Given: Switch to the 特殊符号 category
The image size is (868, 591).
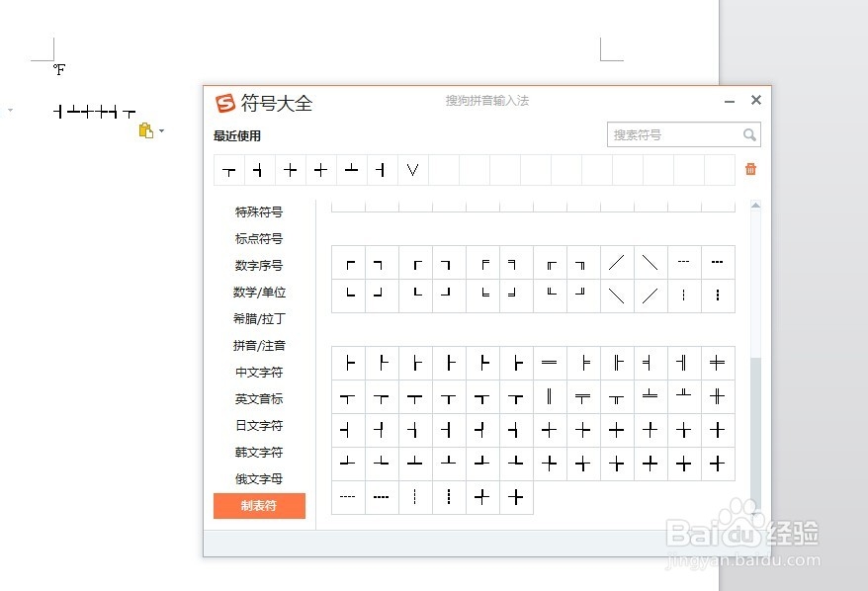Looking at the screenshot, I should point(257,211).
